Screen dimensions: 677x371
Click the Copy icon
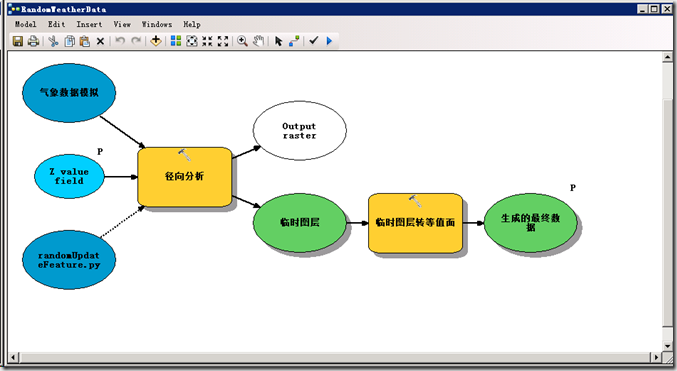(x=69, y=41)
